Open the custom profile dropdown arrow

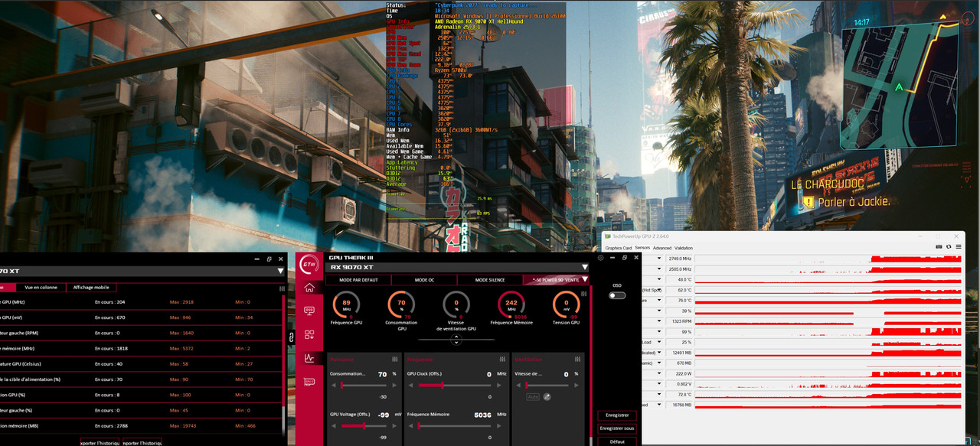click(x=585, y=280)
